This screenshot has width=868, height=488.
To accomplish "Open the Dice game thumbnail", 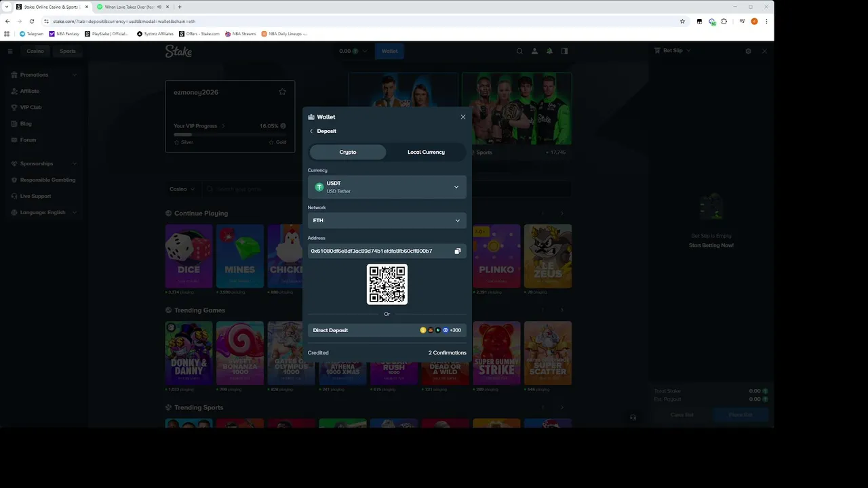I will click(189, 256).
